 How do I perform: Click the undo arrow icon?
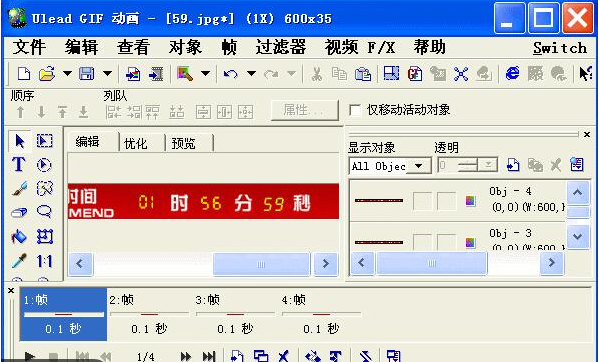click(x=230, y=73)
